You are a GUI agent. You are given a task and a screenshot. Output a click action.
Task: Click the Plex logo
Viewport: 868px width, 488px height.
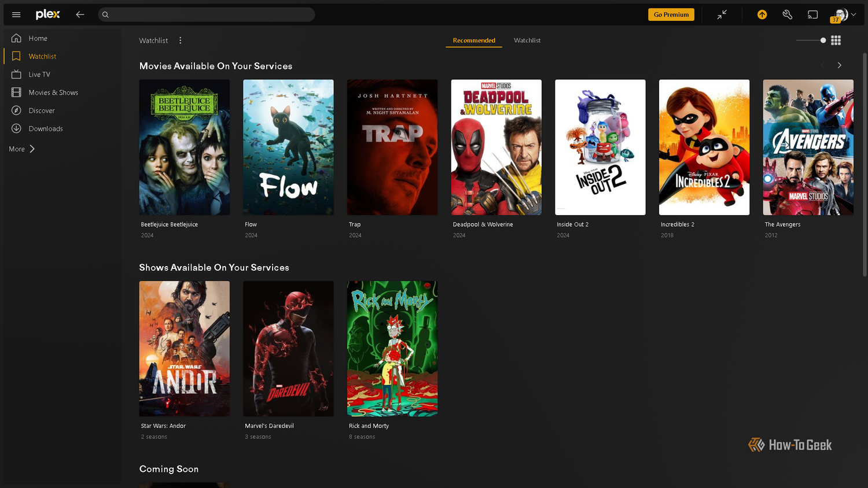pyautogui.click(x=47, y=14)
